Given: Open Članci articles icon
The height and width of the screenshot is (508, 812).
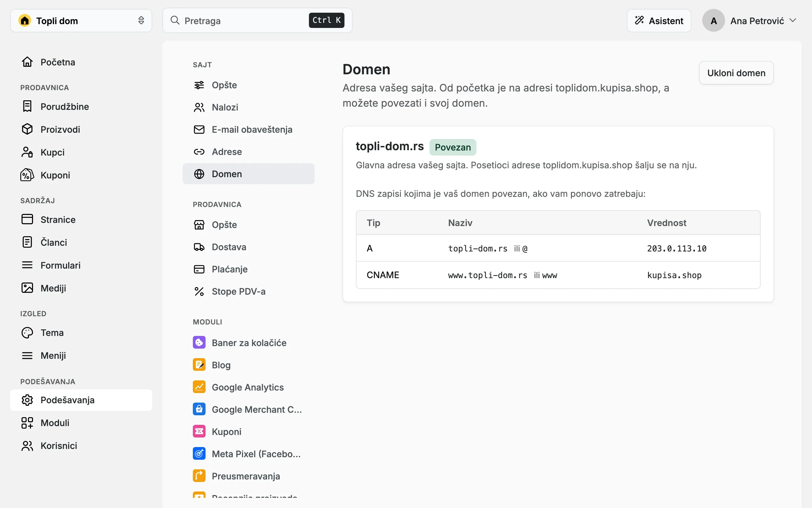Looking at the screenshot, I should click(27, 242).
